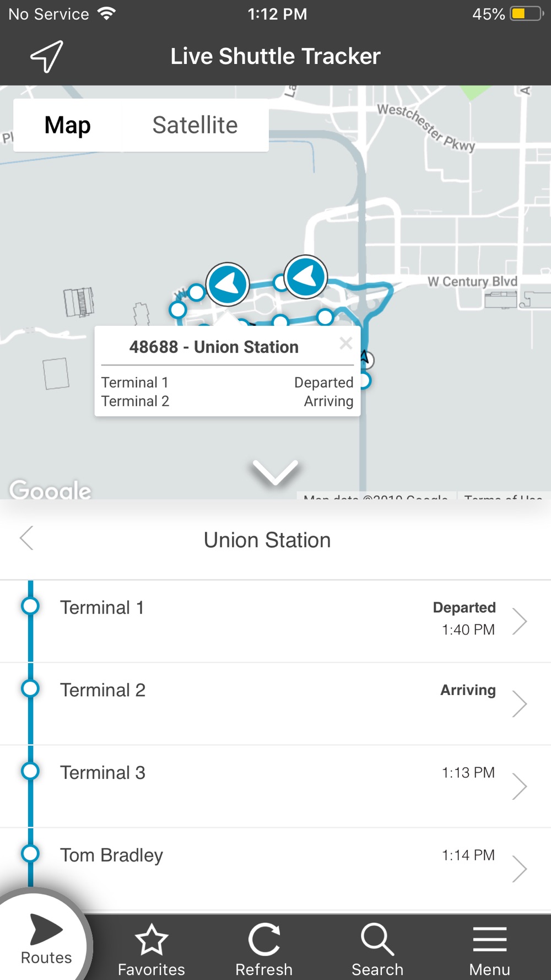Tap the Google logo on map
The image size is (551, 980).
pyautogui.click(x=50, y=489)
